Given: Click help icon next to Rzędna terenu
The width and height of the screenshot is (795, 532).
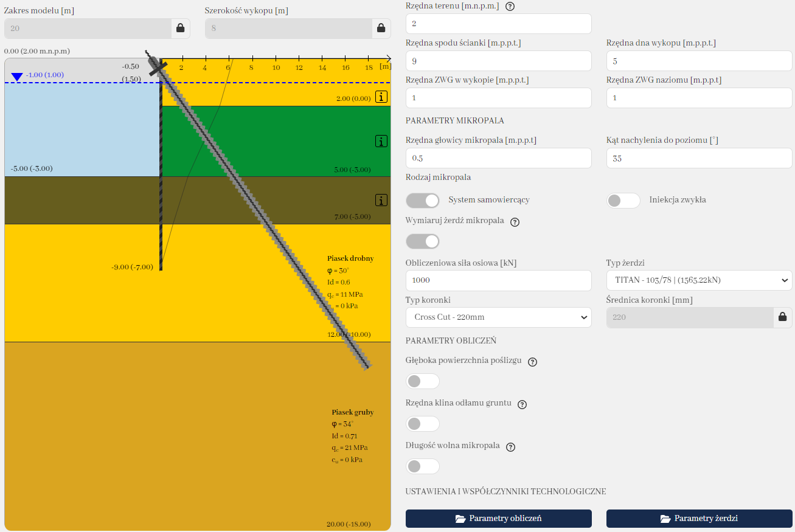Looking at the screenshot, I should tap(510, 6).
